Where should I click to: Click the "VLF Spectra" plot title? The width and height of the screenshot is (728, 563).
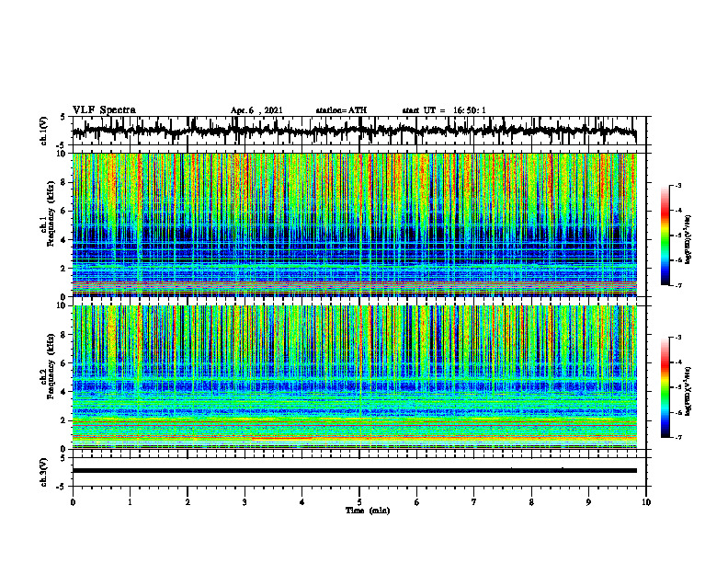(x=104, y=110)
